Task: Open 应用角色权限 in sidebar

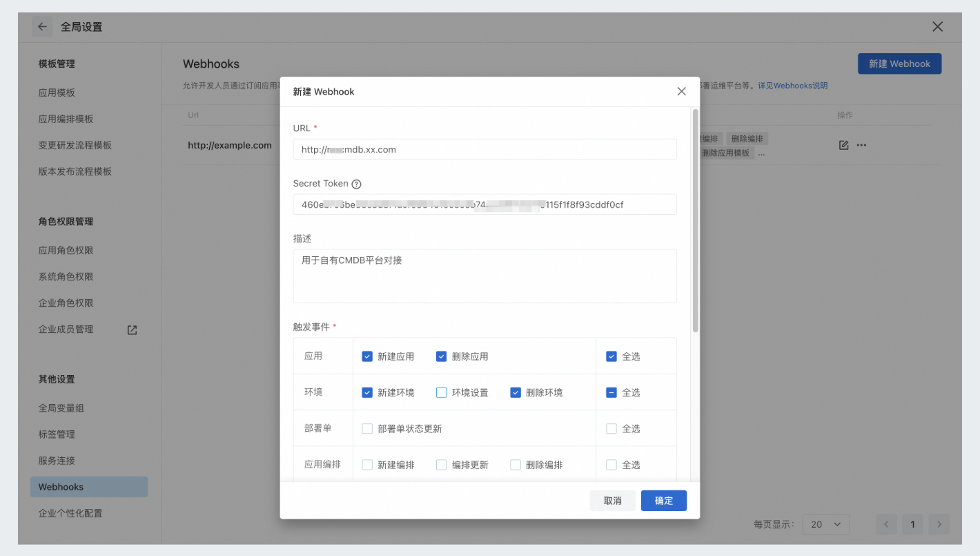Action: [66, 251]
